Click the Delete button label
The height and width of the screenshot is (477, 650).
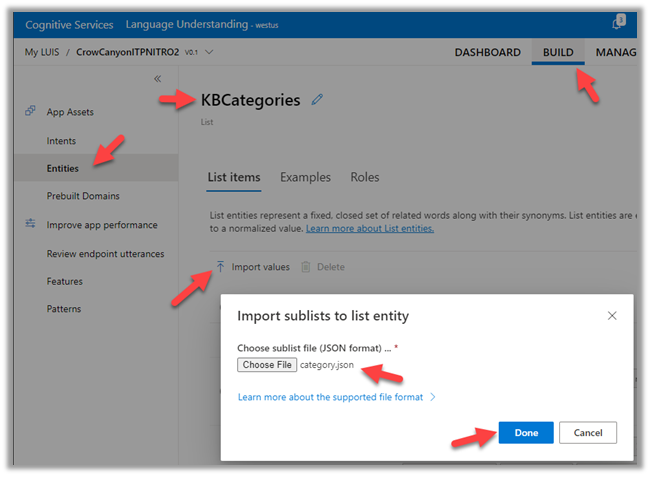[331, 267]
